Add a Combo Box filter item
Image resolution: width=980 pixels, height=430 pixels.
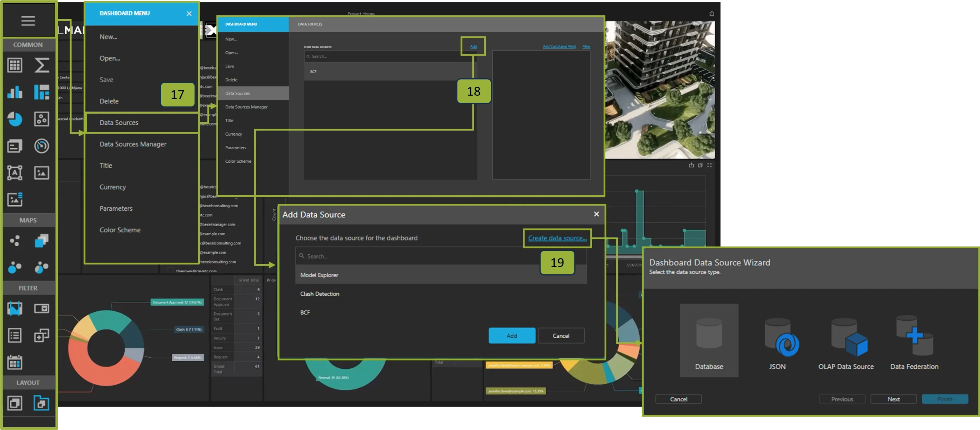(41, 308)
